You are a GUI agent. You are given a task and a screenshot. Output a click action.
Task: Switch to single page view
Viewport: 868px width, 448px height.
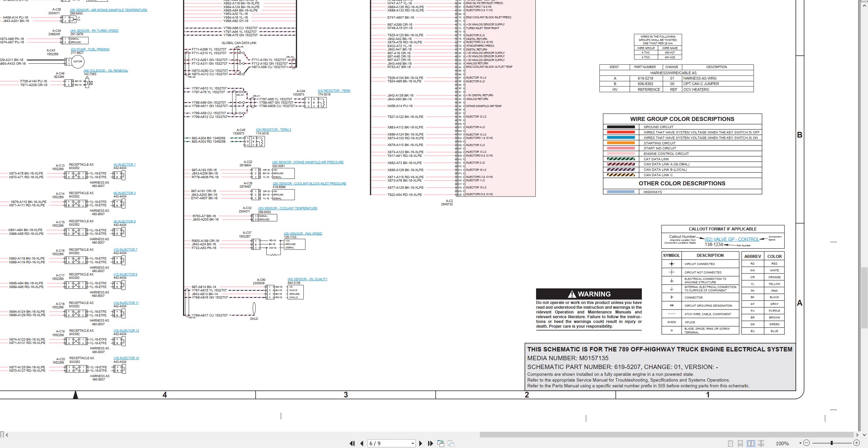pyautogui.click(x=730, y=443)
